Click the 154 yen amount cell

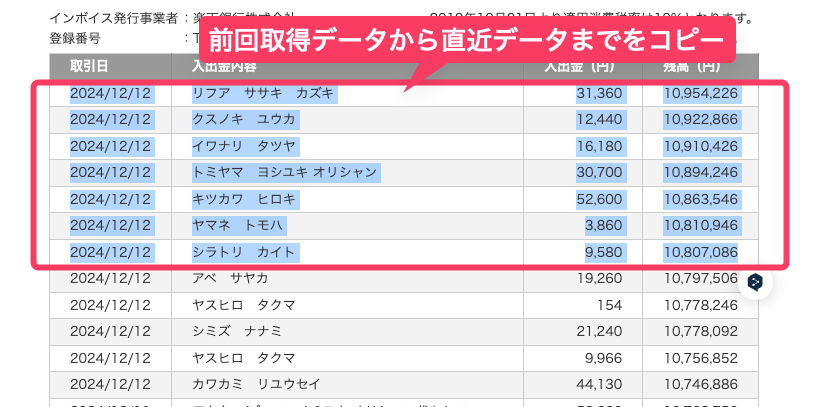coord(609,304)
